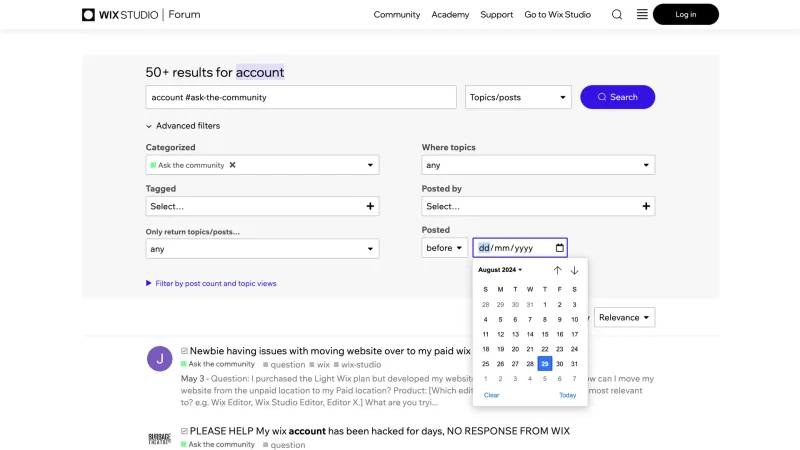This screenshot has height=450, width=800.
Task: Click the Burbage Theatre avatar
Action: 160,439
